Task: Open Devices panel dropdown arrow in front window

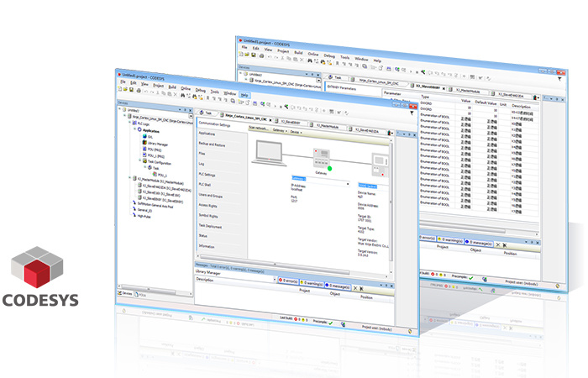Action: pyautogui.click(x=179, y=109)
